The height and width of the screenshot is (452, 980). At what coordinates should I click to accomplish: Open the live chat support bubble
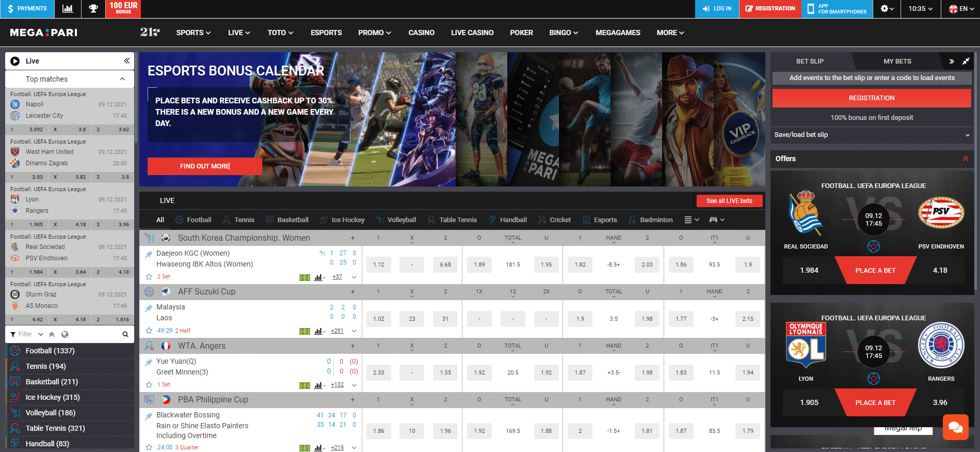pos(956,427)
